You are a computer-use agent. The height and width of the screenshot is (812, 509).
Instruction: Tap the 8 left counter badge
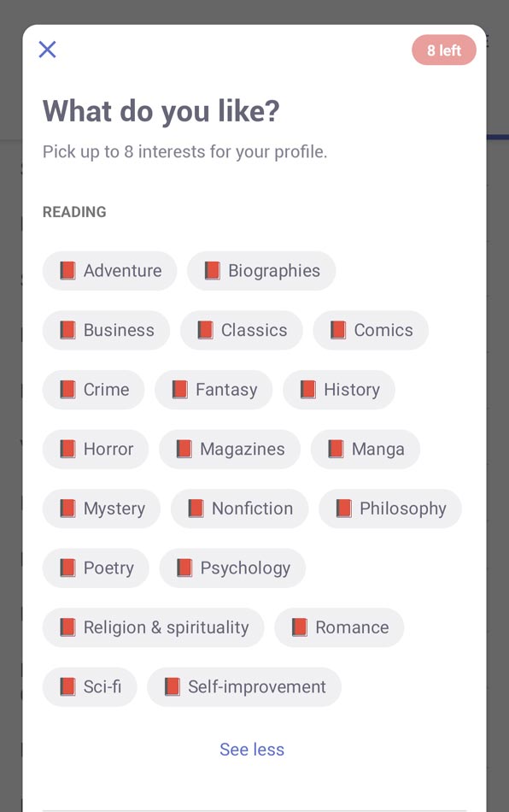pos(444,50)
